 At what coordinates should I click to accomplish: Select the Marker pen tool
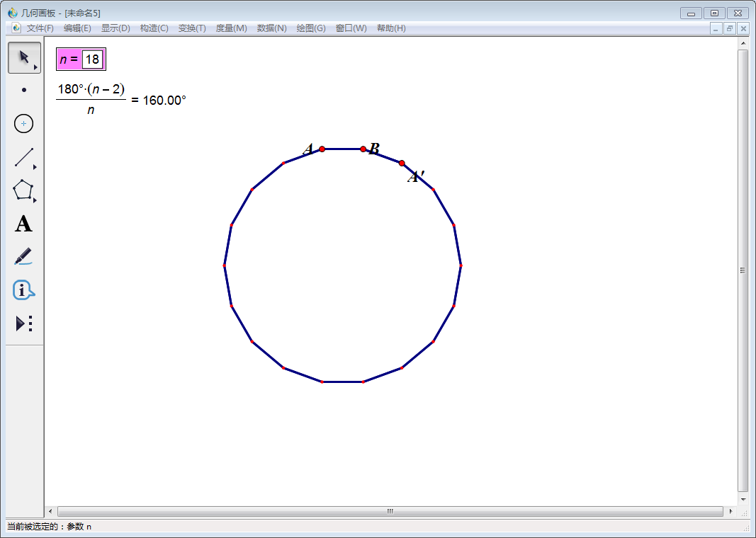(23, 256)
